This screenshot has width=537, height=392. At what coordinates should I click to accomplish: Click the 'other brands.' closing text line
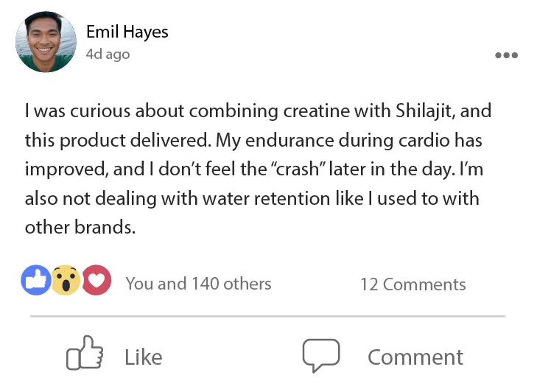(x=80, y=227)
